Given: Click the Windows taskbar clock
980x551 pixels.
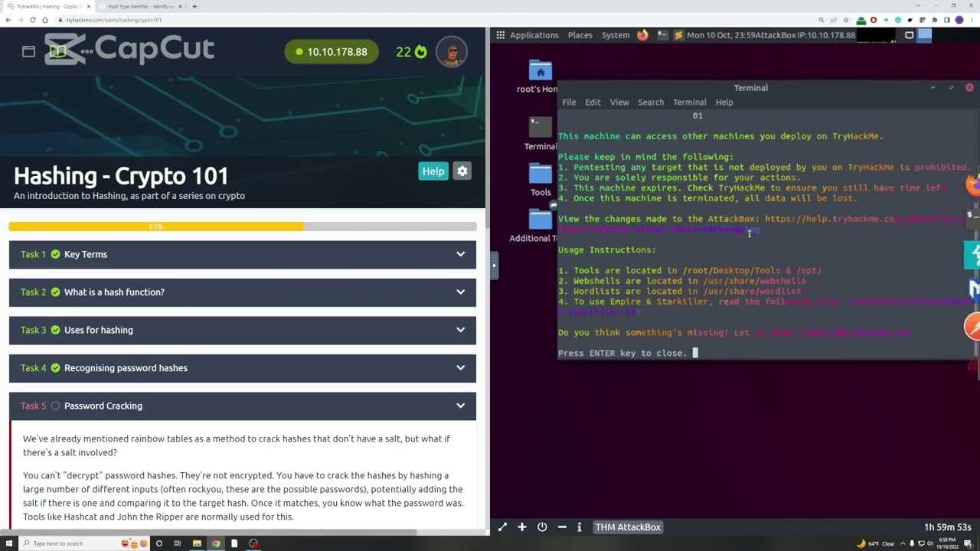Looking at the screenshot, I should tap(947, 543).
